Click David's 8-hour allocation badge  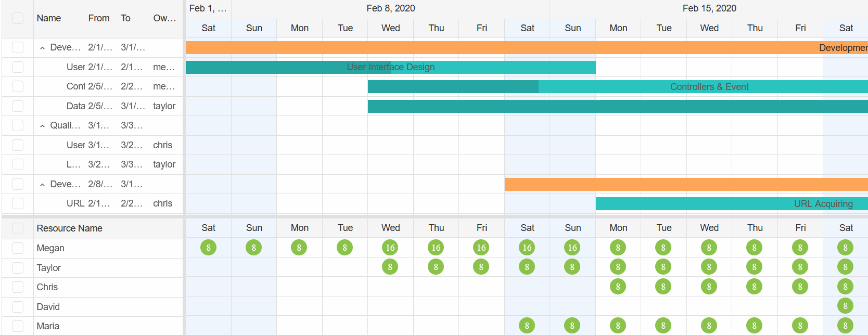point(845,306)
